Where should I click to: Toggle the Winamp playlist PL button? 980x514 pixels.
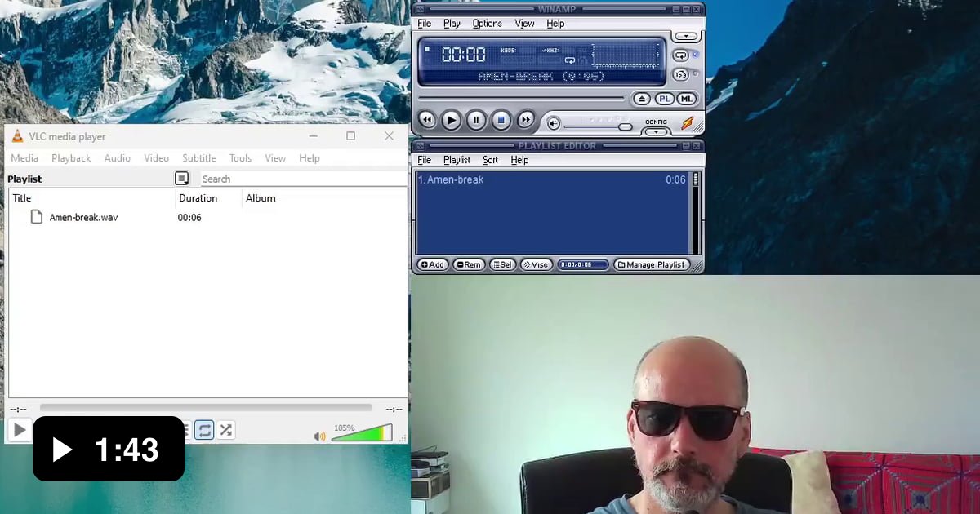664,99
